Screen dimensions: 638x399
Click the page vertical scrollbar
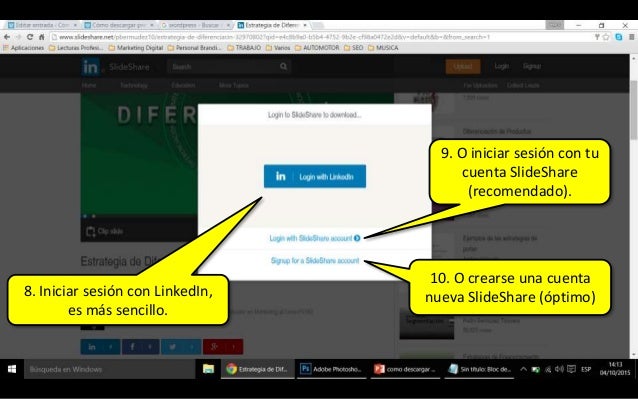pyautogui.click(x=634, y=110)
